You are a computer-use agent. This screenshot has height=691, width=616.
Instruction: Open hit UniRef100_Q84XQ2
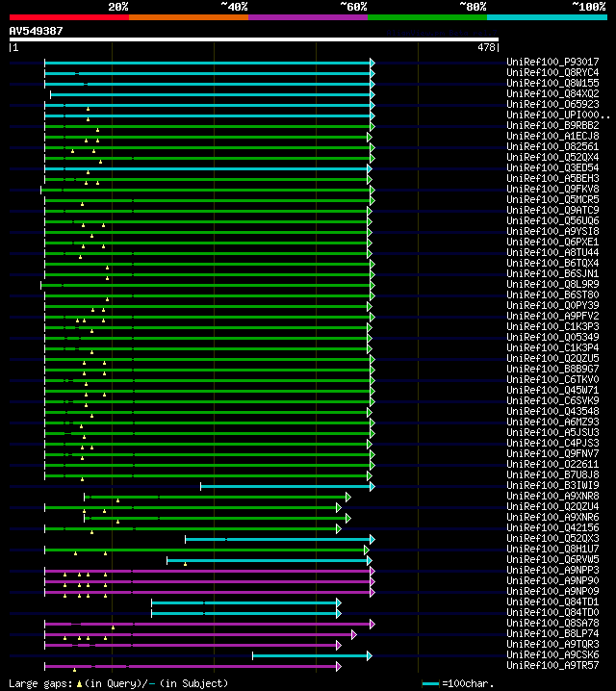552,93
